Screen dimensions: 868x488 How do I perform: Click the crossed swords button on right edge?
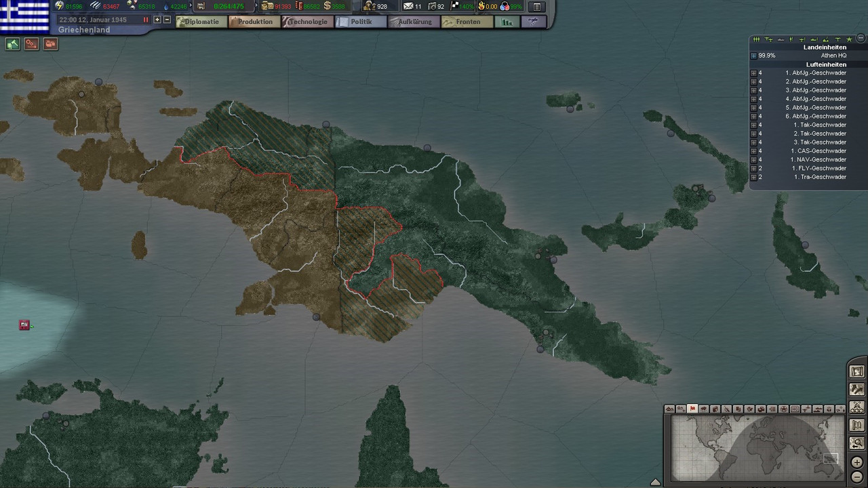(x=857, y=407)
